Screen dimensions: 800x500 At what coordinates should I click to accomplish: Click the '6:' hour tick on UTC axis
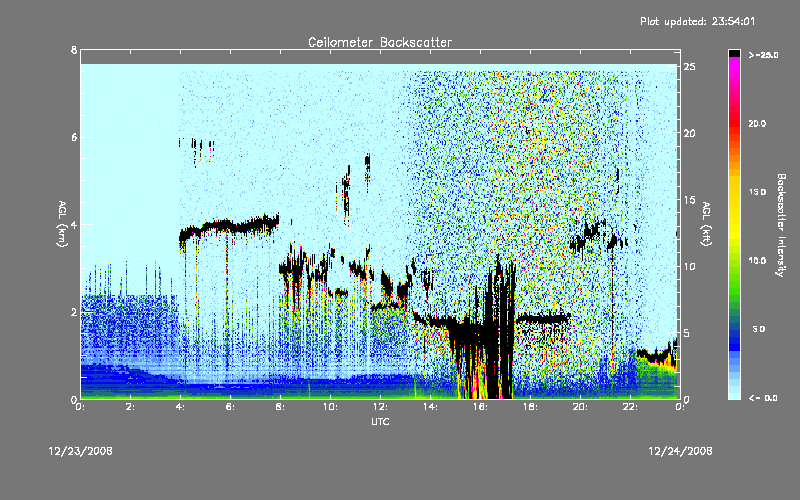point(230,407)
